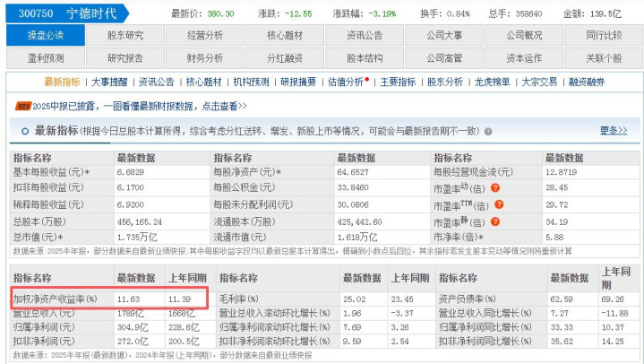
Task: Open the 同行比较 tab
Action: pos(604,35)
